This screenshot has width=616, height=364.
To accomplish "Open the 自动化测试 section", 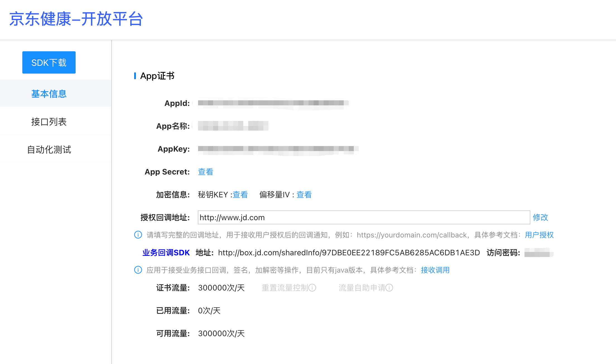I will pyautogui.click(x=49, y=150).
